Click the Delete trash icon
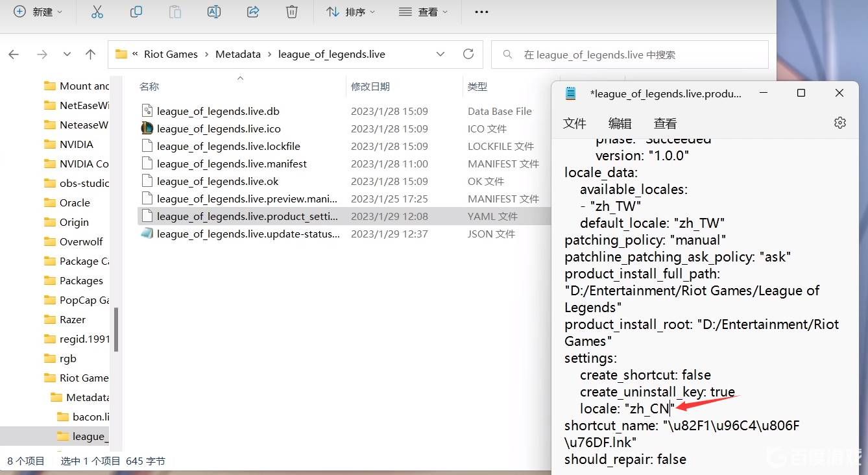This screenshot has height=475, width=868. 292,12
